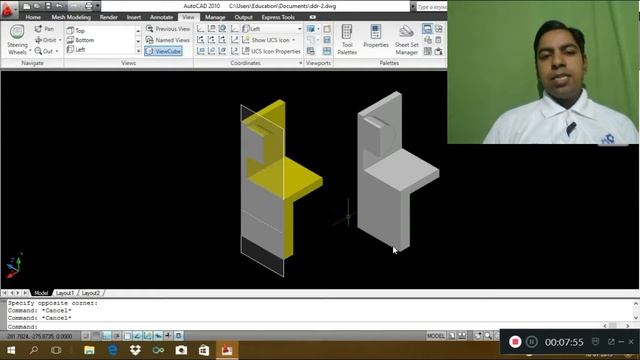Toggle Object Snap Tracking in status bar

tap(138, 336)
